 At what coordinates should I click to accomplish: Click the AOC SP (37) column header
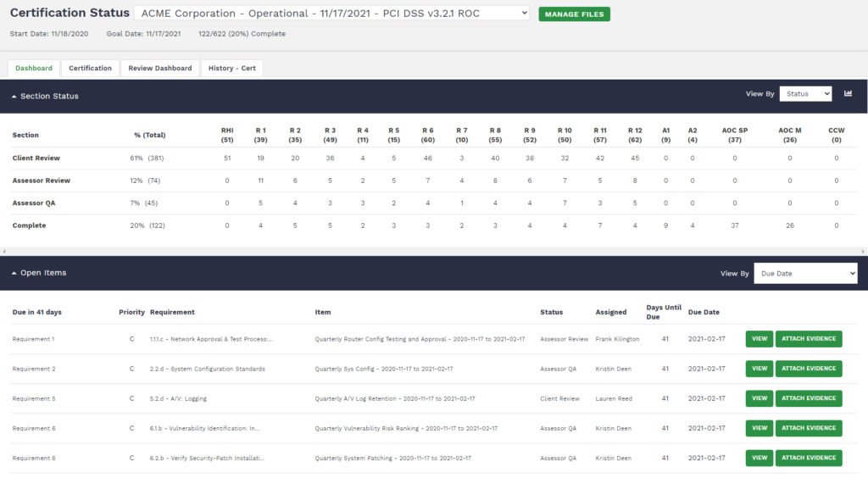(x=735, y=135)
